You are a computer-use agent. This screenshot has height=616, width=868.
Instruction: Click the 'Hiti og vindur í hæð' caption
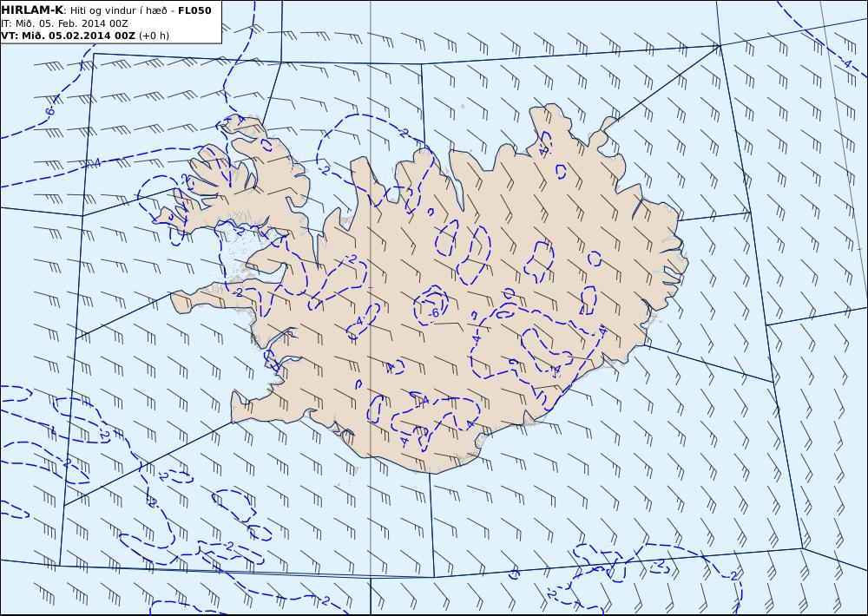coord(117,10)
